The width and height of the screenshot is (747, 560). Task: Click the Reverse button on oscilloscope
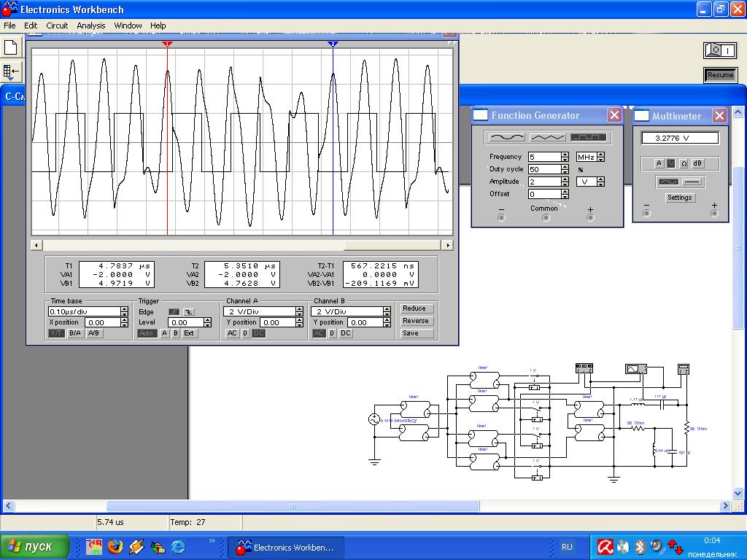[x=417, y=321]
